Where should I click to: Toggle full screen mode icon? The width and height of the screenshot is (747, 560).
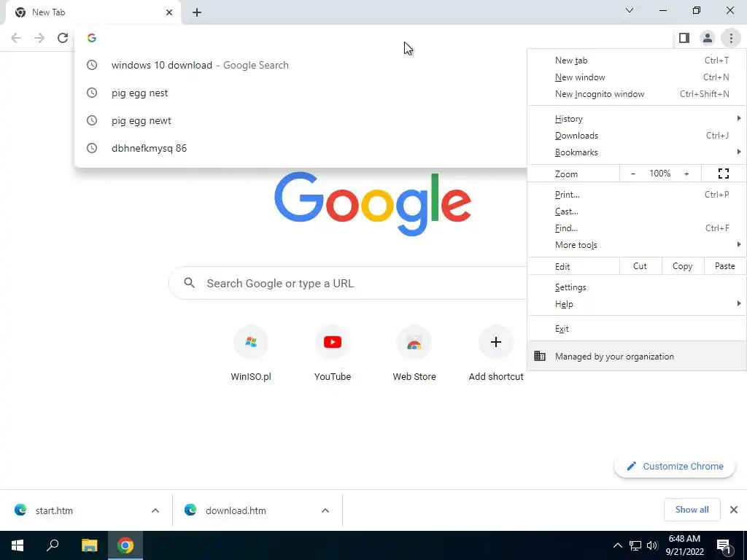click(723, 174)
